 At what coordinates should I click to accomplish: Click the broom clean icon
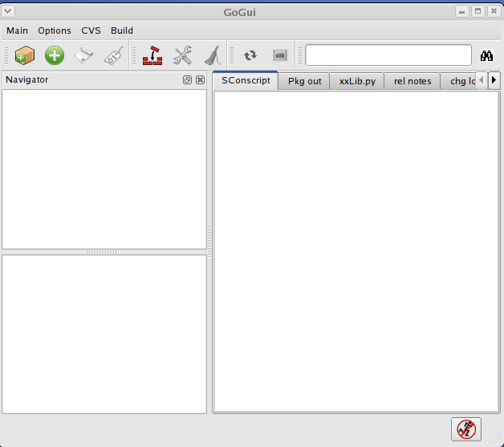213,55
